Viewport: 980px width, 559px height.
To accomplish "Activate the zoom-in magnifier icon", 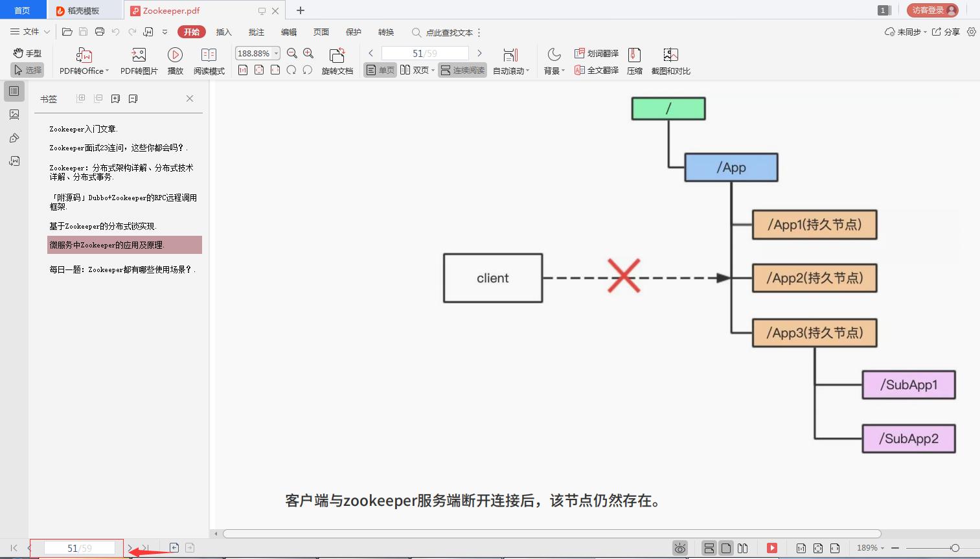I will pos(308,53).
